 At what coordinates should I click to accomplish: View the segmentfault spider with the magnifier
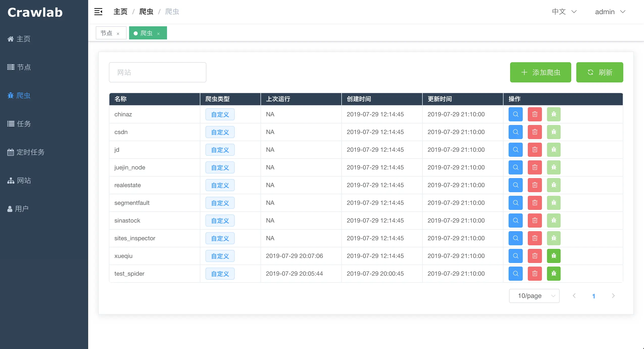point(515,203)
